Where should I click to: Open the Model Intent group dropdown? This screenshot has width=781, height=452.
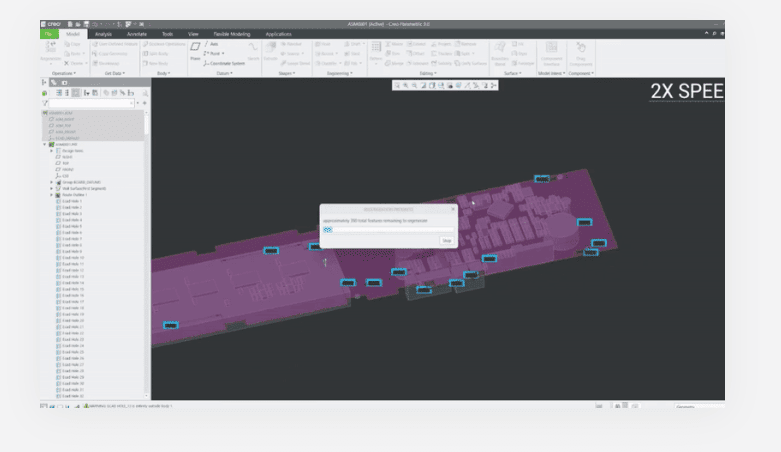(551, 73)
